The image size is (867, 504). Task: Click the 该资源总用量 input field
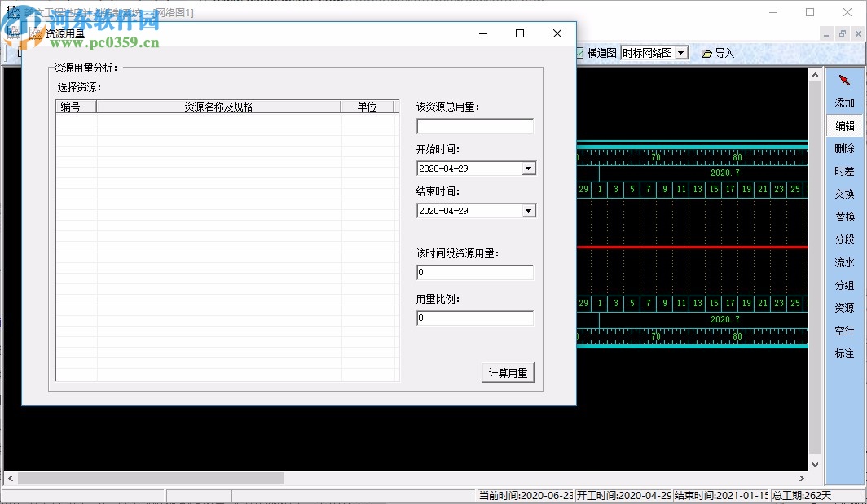pos(475,126)
